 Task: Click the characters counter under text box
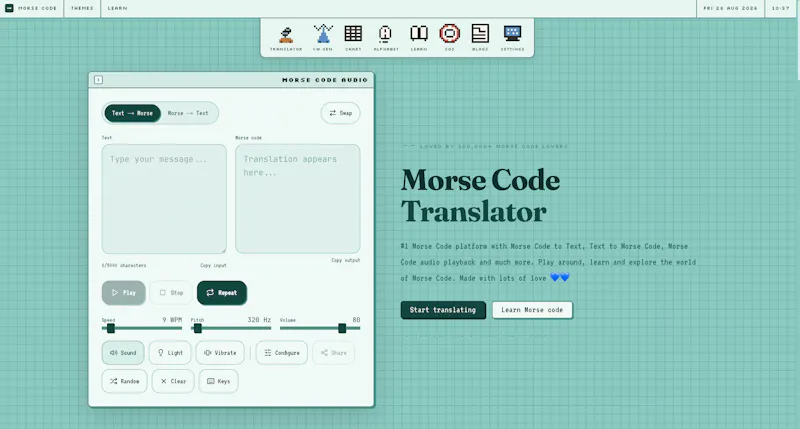(124, 265)
